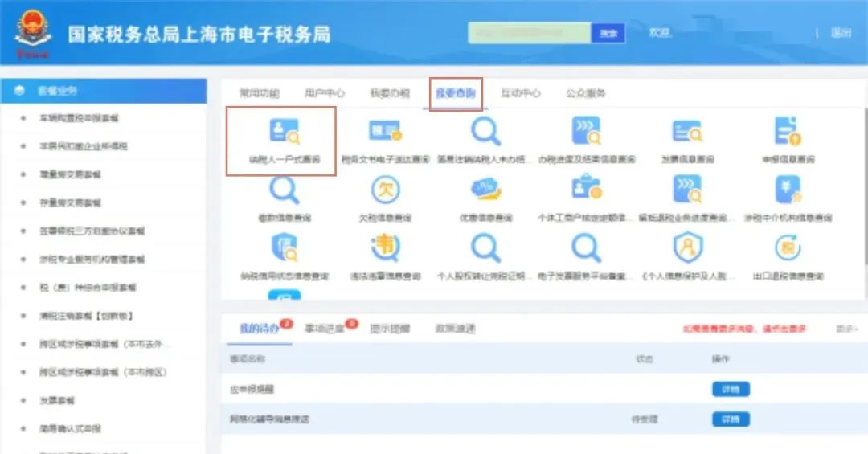
Task: Click the 涉税中介机构信息查询 icon
Action: [788, 190]
